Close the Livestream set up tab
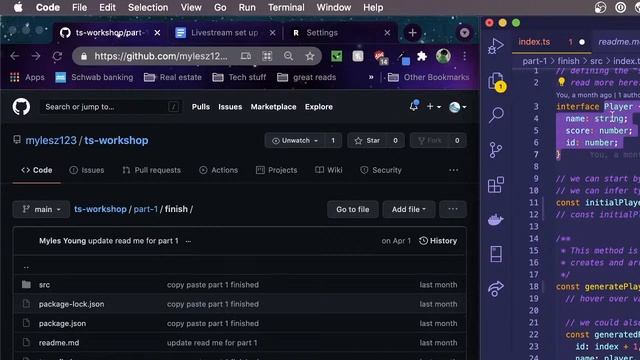The width and height of the screenshot is (640, 360). click(273, 33)
